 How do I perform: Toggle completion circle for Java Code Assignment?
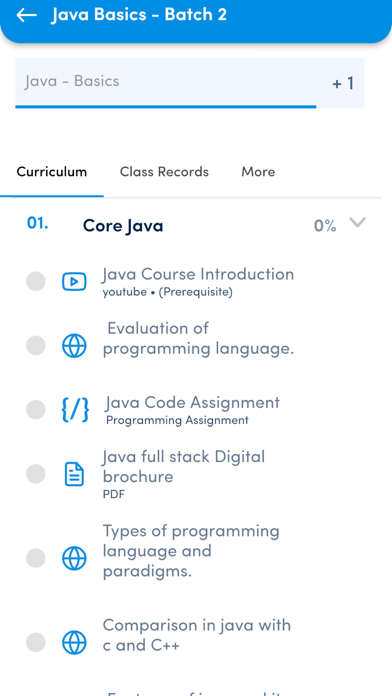pos(36,409)
